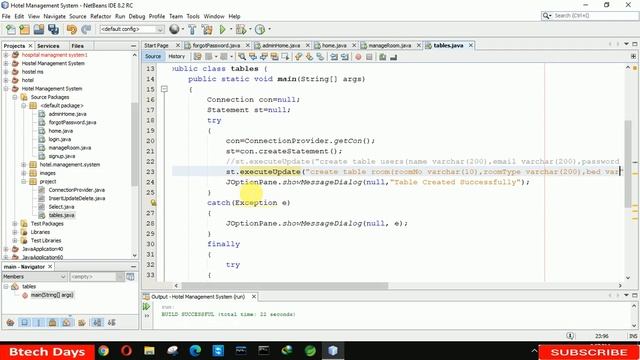Switch to the manageRoom.java tab
This screenshot has height=360, width=640.
pyautogui.click(x=389, y=45)
